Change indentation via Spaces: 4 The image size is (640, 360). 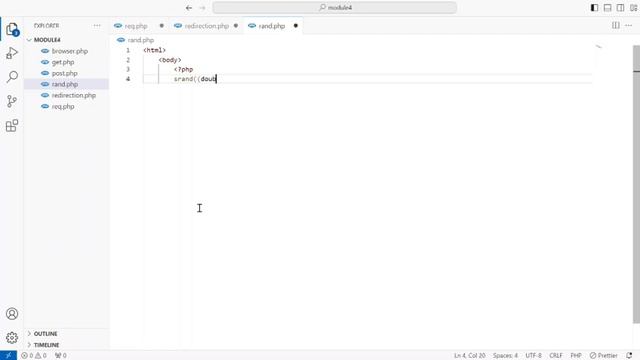click(505, 356)
